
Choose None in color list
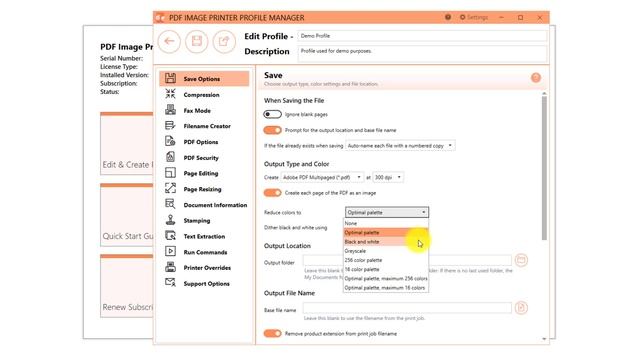pos(386,223)
